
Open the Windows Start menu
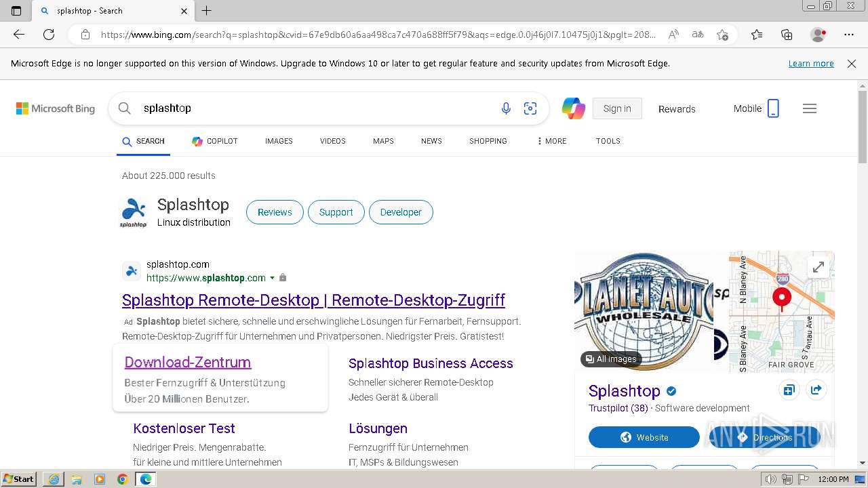tap(19, 479)
